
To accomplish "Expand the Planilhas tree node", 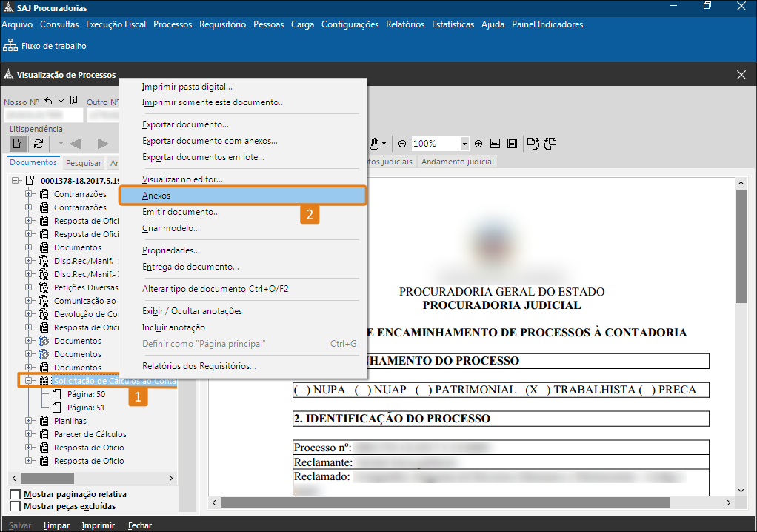I will pos(30,421).
